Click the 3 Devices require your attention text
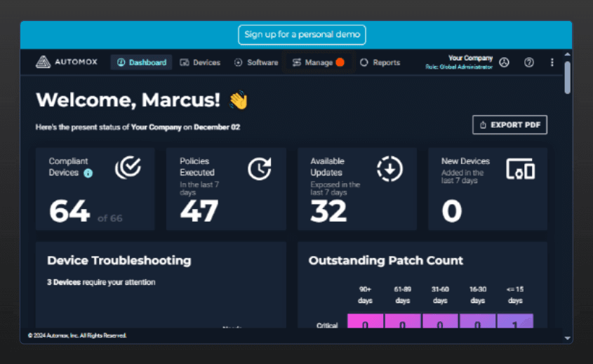This screenshot has width=593, height=364. (x=101, y=282)
